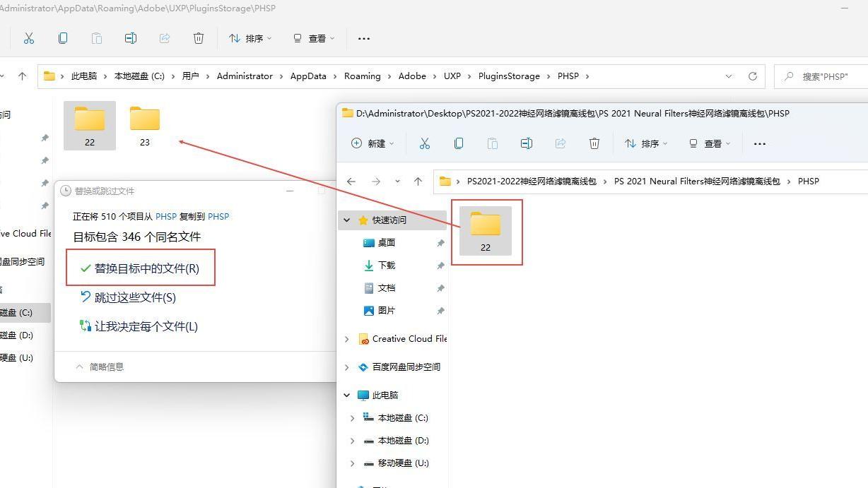The image size is (868, 488).
Task: Click the Delete trash icon in front Explorer toolbar
Action: coord(594,143)
